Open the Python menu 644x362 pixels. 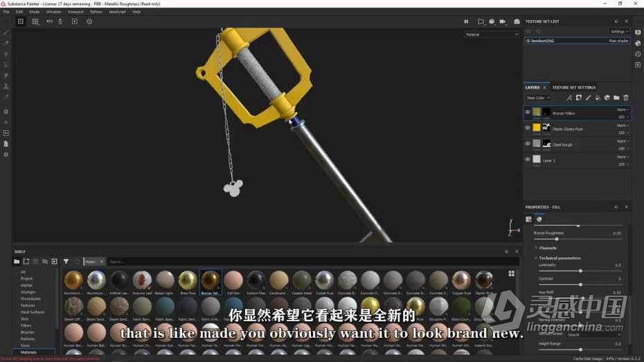[x=96, y=12]
